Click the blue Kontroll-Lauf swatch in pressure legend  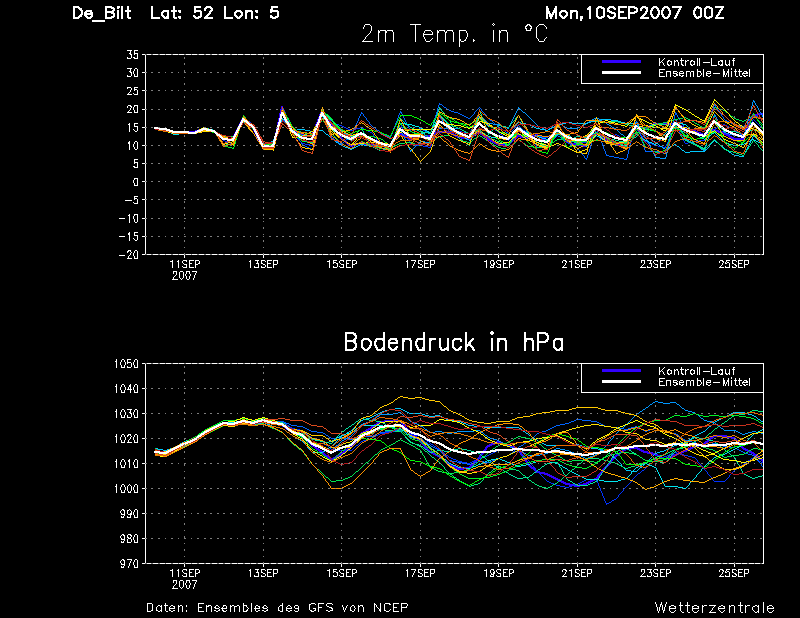click(621, 371)
